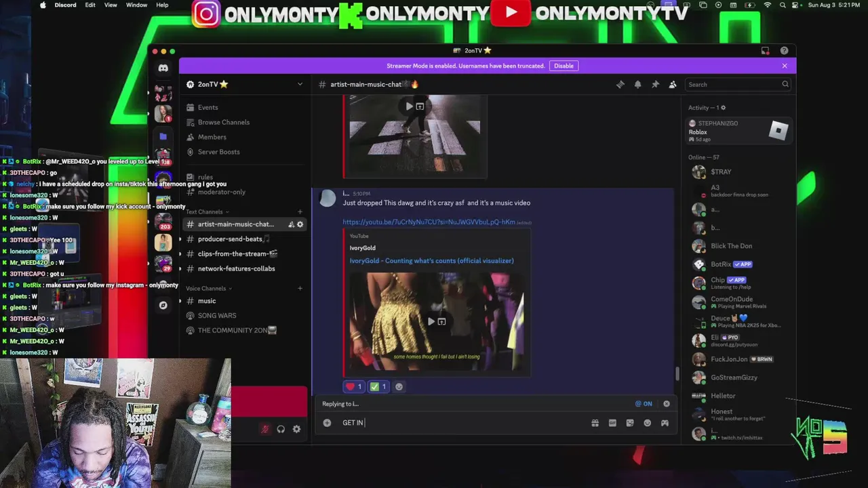Add a reaction with smiley button
Image resolution: width=868 pixels, height=488 pixels.
399,387
